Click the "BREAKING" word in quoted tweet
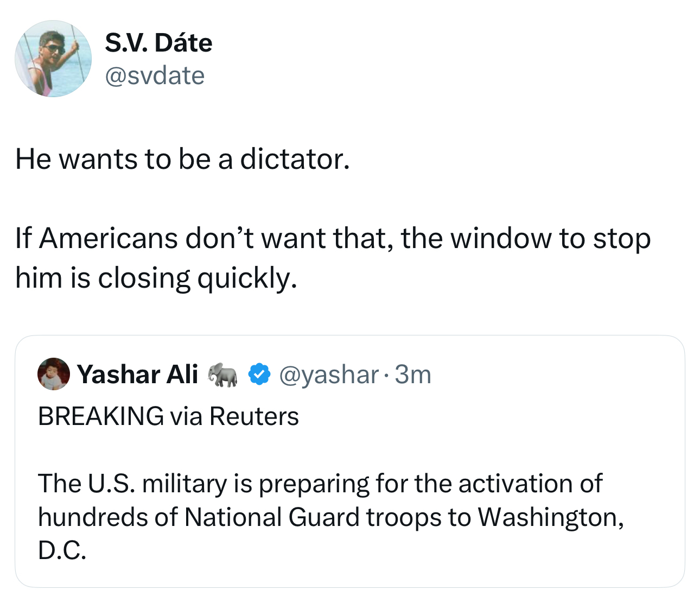The width and height of the screenshot is (700, 609). [x=101, y=416]
